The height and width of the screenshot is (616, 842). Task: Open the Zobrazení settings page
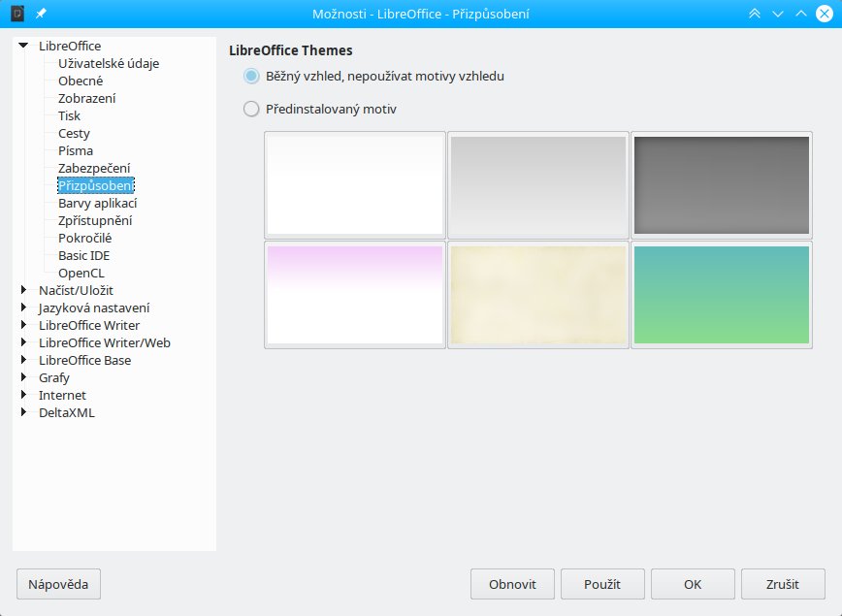[87, 98]
